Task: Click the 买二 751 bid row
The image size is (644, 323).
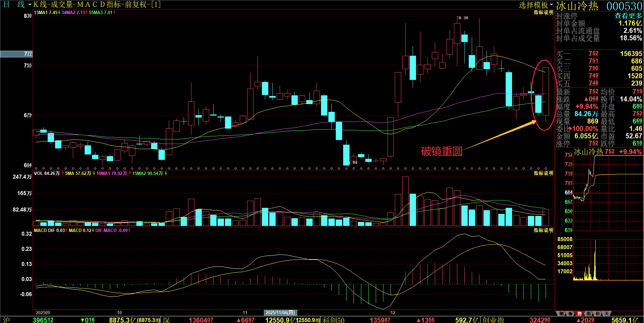Action: point(599,61)
